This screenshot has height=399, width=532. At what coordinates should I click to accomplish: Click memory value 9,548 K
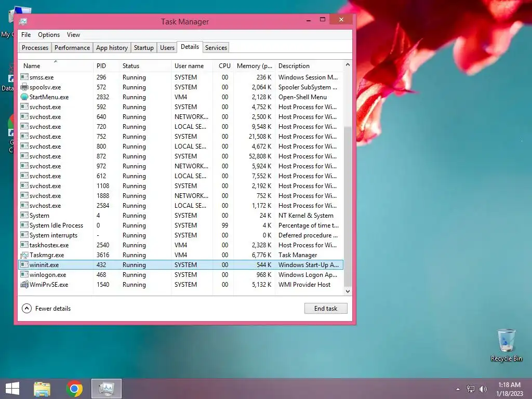pyautogui.click(x=261, y=126)
